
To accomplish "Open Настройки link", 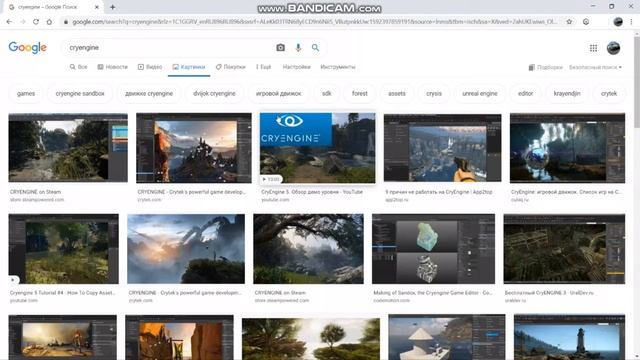I will (297, 67).
